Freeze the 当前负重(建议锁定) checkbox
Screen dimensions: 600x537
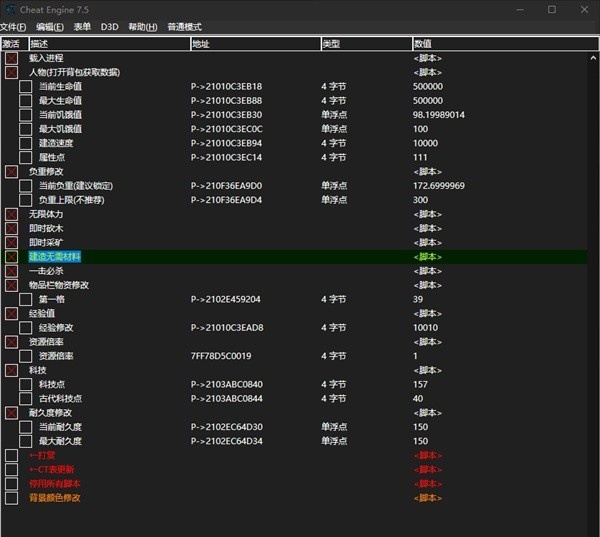(26, 186)
